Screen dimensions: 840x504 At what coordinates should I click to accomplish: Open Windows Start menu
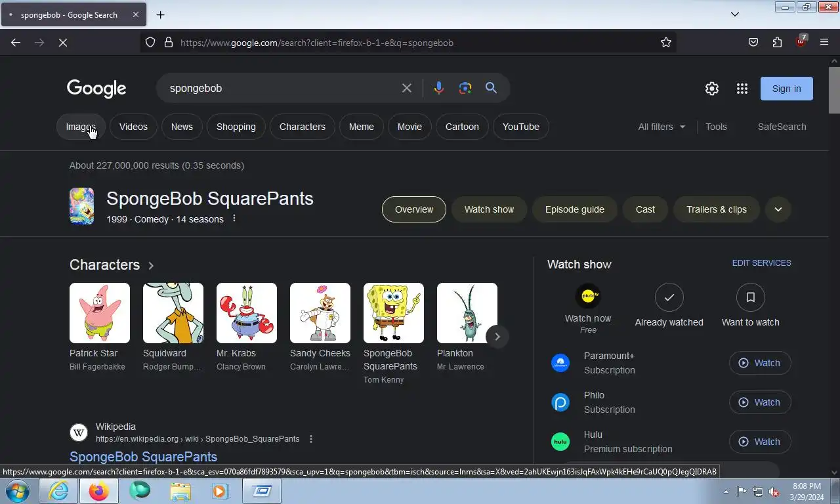[17, 491]
